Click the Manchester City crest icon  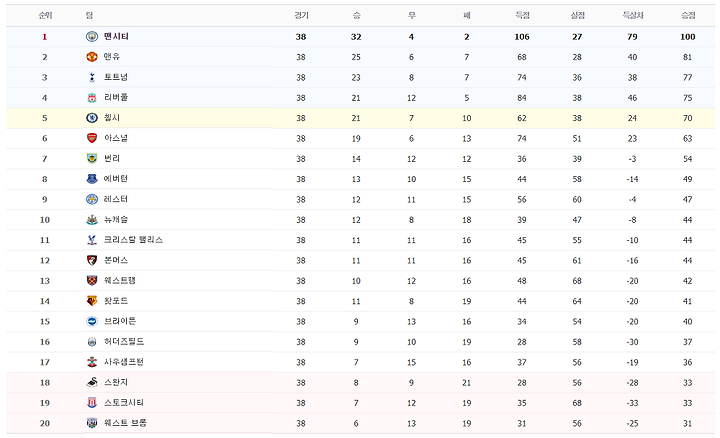[x=92, y=37]
